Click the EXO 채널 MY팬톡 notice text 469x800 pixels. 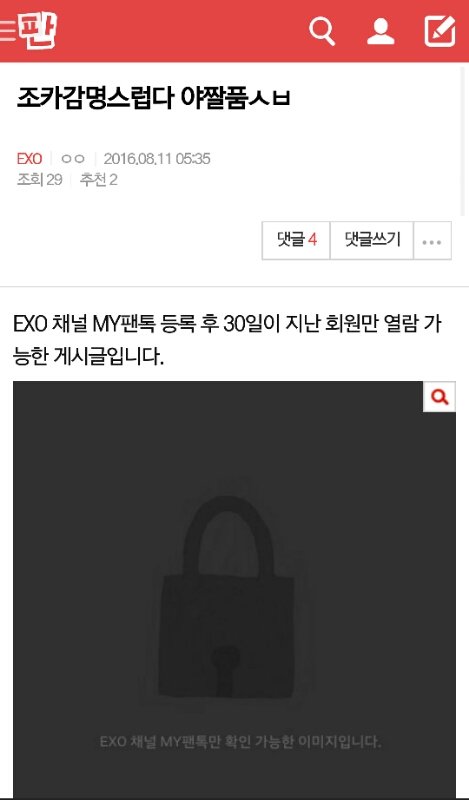point(228,341)
